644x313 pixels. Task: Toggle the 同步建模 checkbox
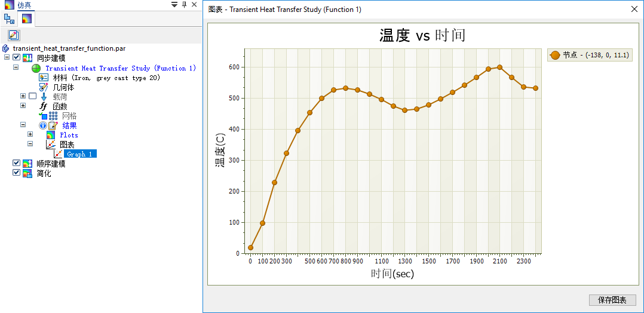(16, 58)
